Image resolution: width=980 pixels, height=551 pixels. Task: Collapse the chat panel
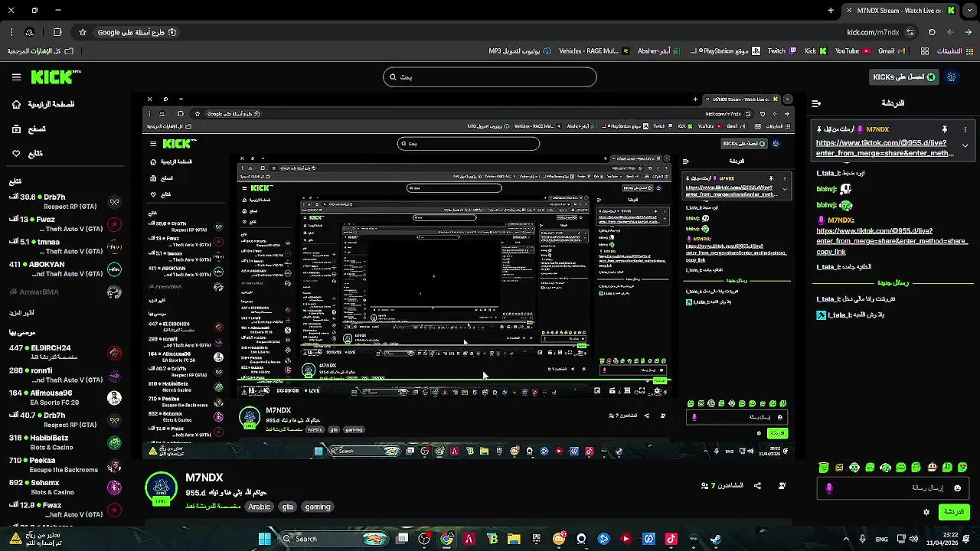816,103
